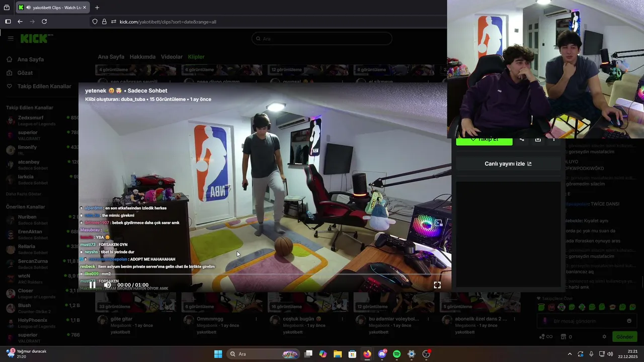Expand Daha Fazla Göster list

[24, 194]
